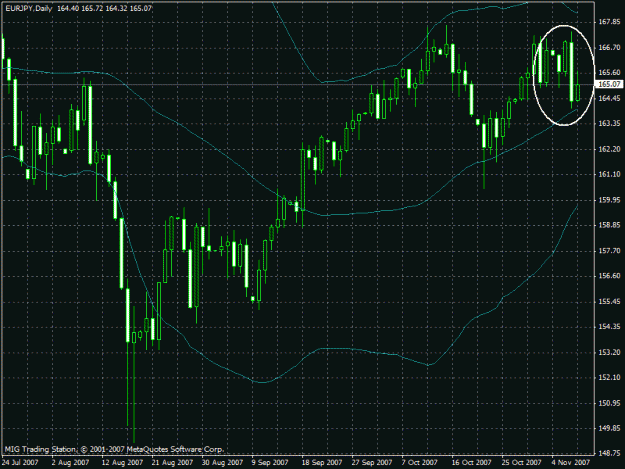Click the 18 Sep 2007 date label
The height and width of the screenshot is (469, 625).
coord(322,462)
